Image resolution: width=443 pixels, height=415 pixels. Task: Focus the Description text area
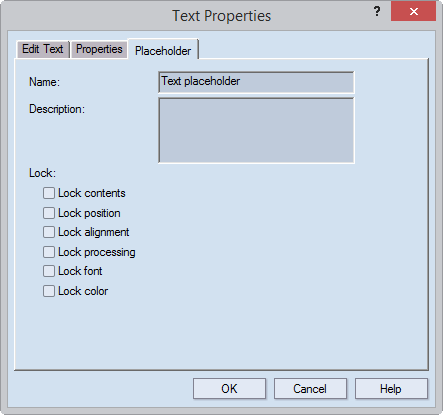[x=256, y=130]
